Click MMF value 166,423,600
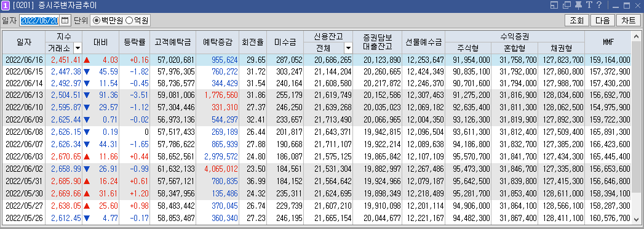This screenshot has width=644, height=229. (610, 144)
